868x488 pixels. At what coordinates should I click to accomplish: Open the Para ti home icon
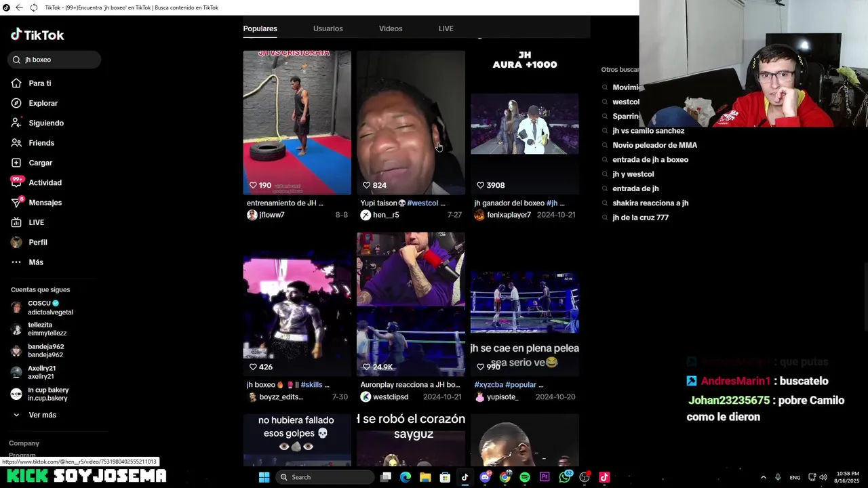coord(16,83)
